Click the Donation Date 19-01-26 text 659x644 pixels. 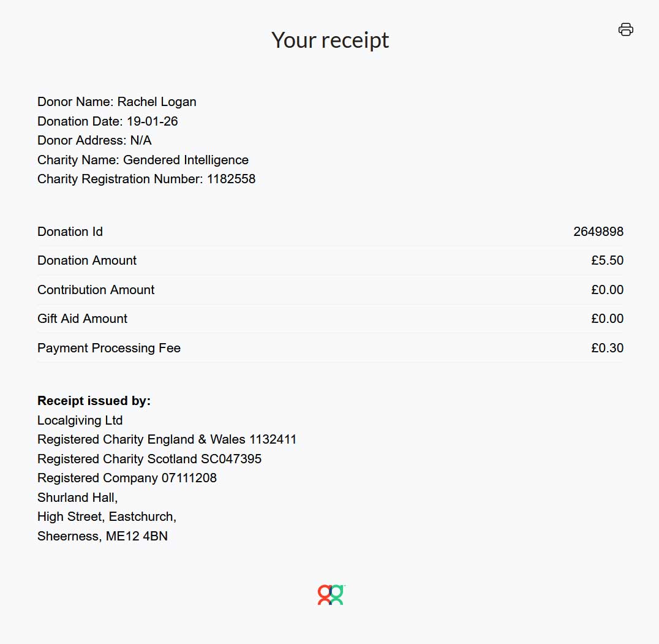108,121
